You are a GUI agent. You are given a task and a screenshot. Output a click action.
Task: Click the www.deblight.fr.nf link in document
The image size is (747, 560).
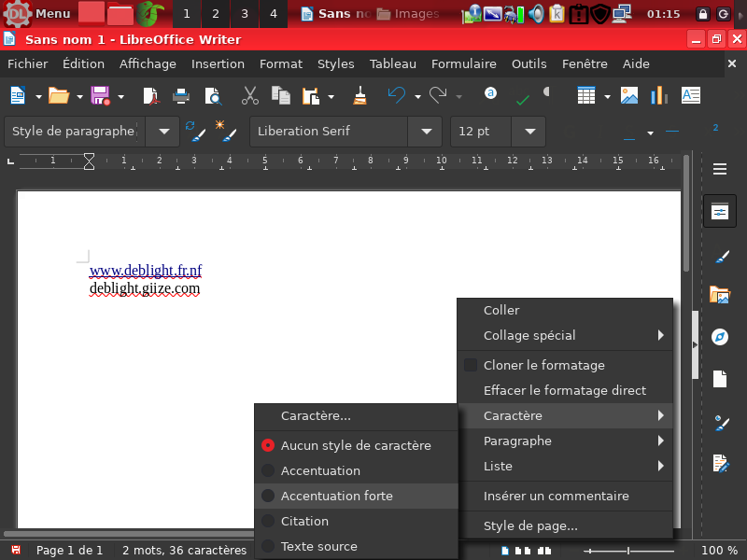point(146,271)
